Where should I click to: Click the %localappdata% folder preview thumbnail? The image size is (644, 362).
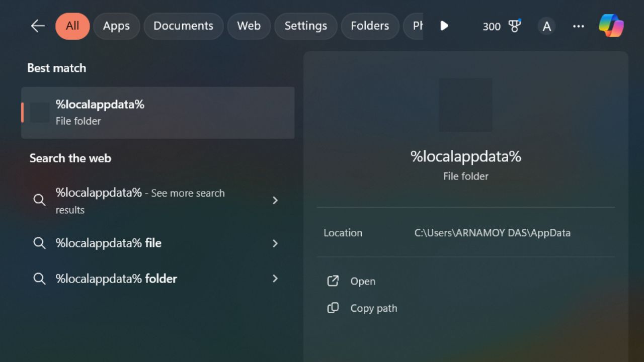click(465, 105)
